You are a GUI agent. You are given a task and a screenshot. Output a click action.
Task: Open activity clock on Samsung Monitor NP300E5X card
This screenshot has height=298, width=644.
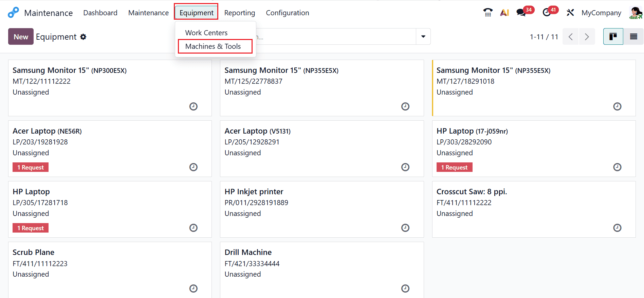point(194,106)
